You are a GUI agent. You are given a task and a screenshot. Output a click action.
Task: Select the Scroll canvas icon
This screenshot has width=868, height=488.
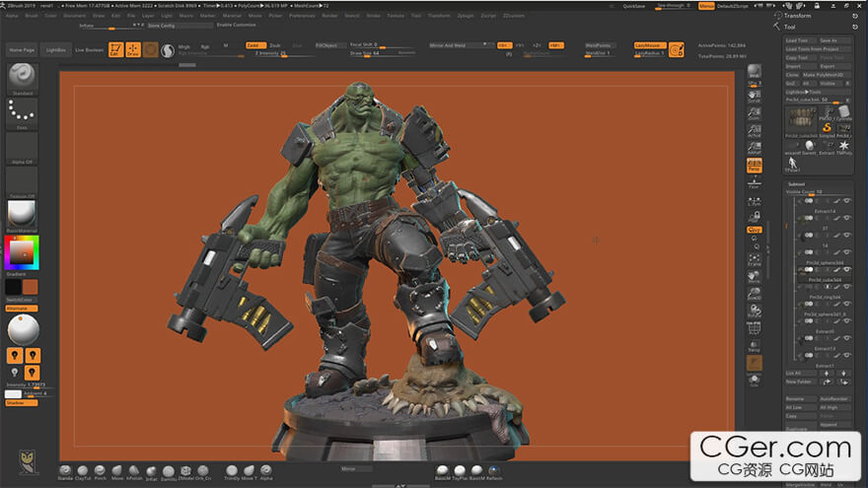[754, 97]
